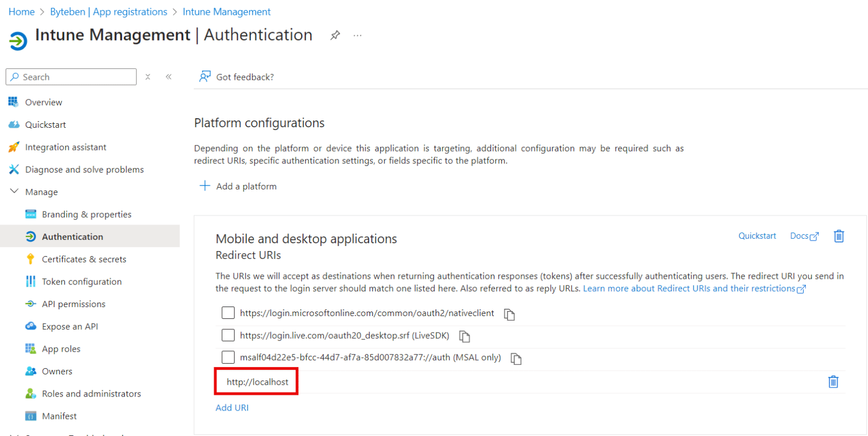This screenshot has width=868, height=436.
Task: Copy the nativeclient redirect URI
Action: point(509,314)
